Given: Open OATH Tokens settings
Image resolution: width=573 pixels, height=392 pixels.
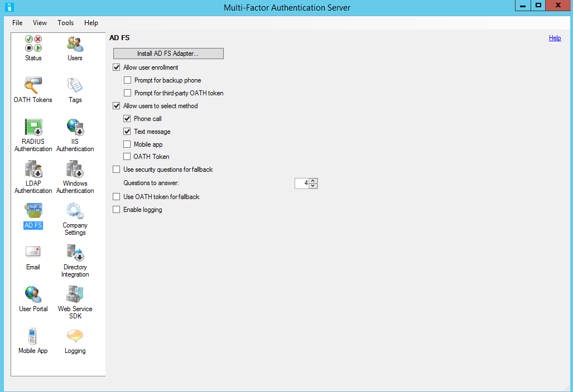Looking at the screenshot, I should click(33, 88).
